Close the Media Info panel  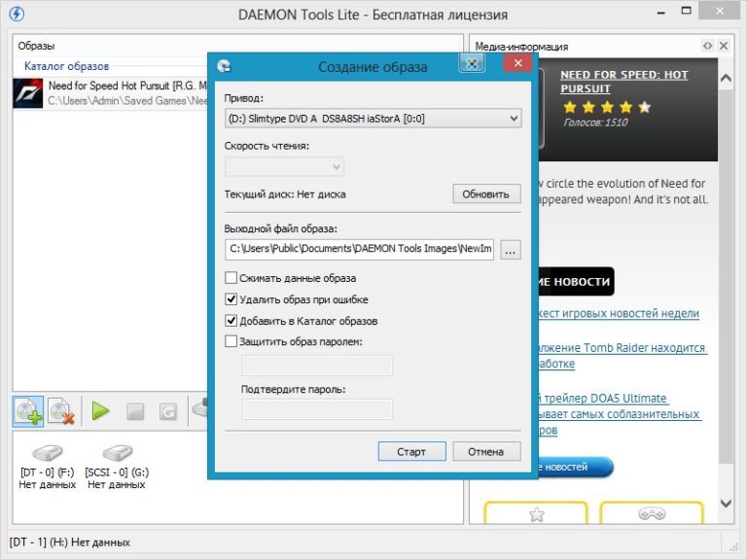pos(724,46)
